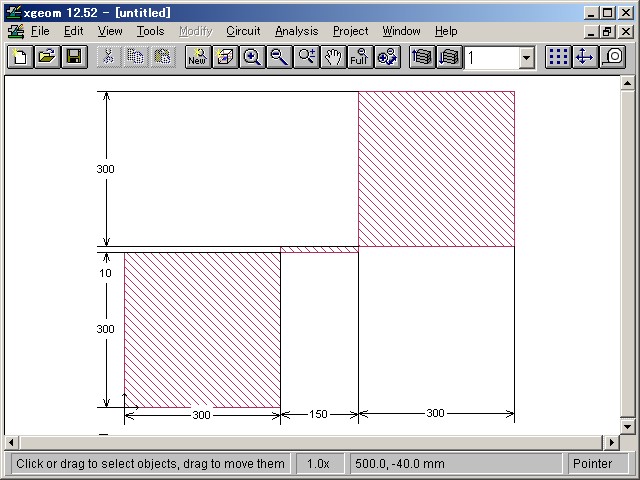The width and height of the screenshot is (640, 480).
Task: Click the 150 dimension label
Action: click(x=318, y=414)
